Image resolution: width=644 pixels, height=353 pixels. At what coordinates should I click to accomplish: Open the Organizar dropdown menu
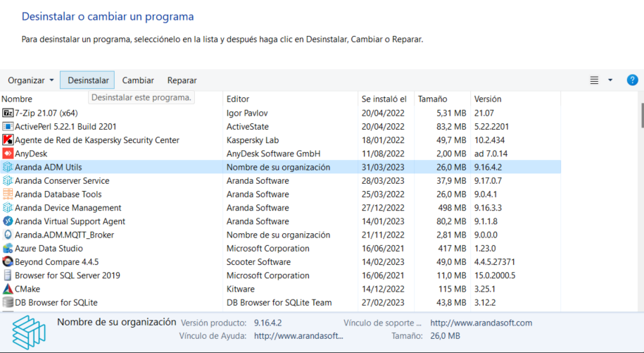click(31, 80)
